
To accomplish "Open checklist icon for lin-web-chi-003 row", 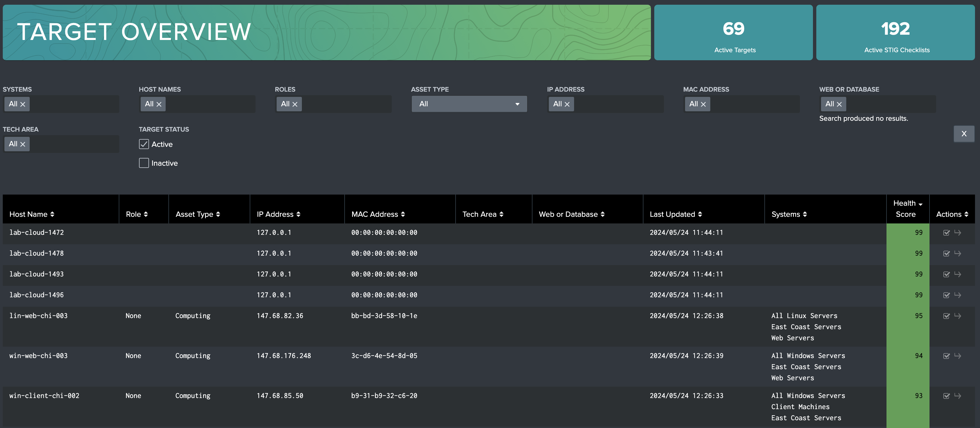I will (x=946, y=316).
